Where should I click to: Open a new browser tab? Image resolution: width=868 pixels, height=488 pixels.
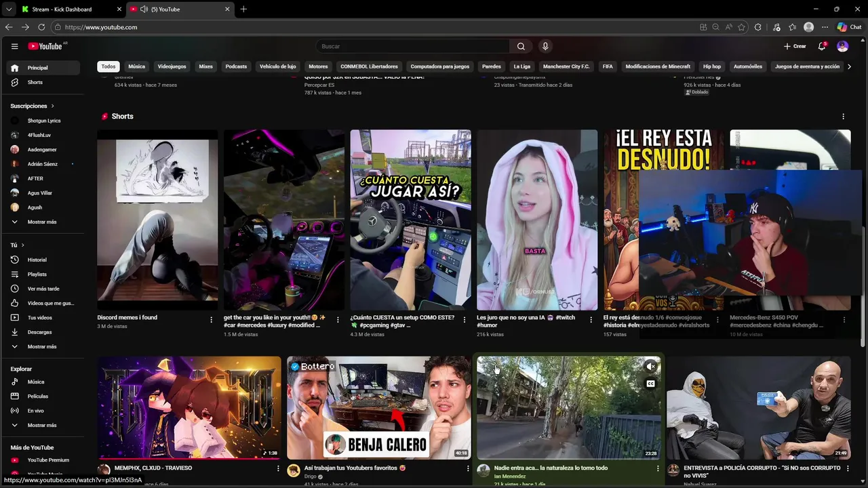[243, 9]
